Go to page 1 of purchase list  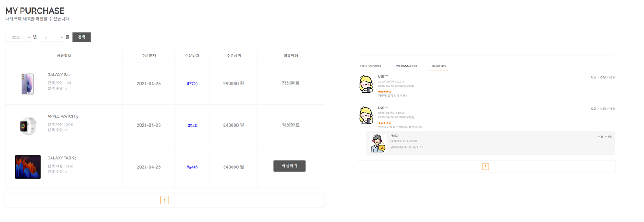tap(164, 200)
